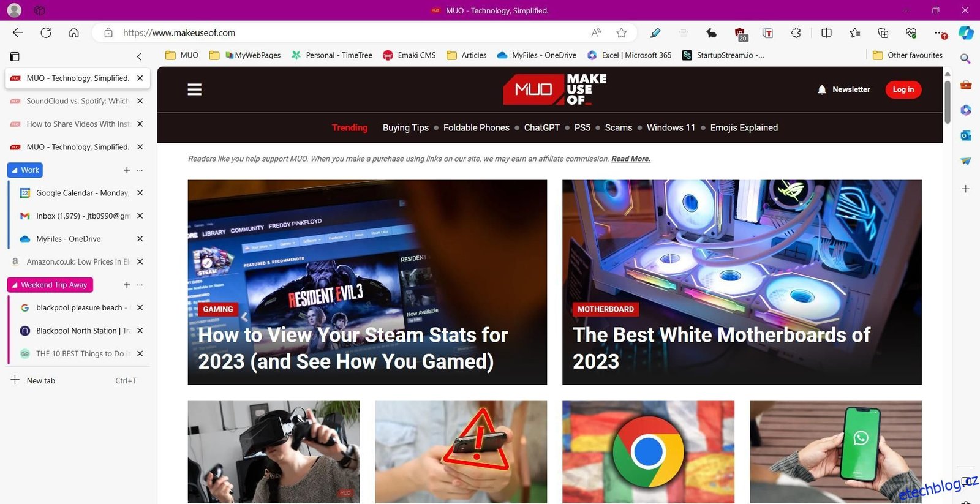Close the blackpool pleasure beach tab
Viewport: 980px width, 504px height.
140,307
